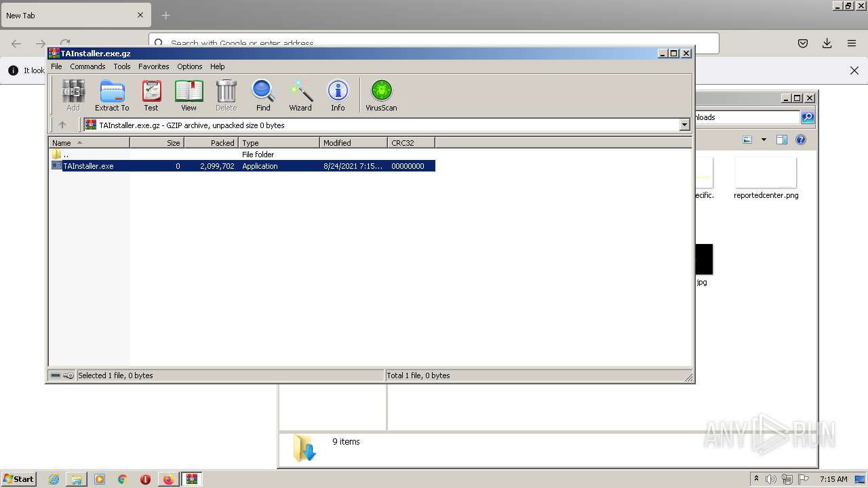Viewport: 868px width, 488px height.
Task: Select the parent folder '..' row
Action: 242,155
